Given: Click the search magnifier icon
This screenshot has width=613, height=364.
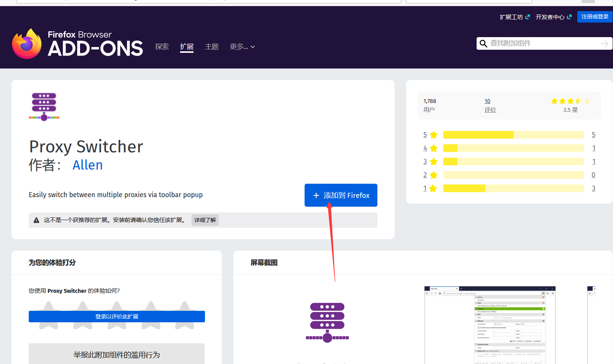Looking at the screenshot, I should coord(484,44).
